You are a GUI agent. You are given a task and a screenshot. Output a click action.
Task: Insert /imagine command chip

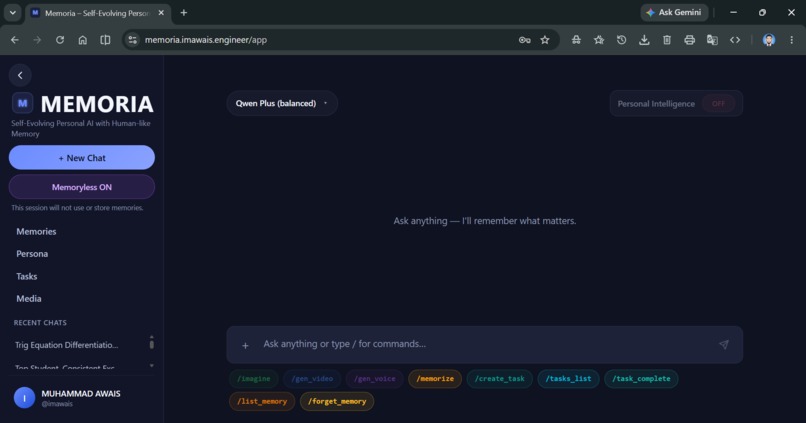[x=253, y=379]
